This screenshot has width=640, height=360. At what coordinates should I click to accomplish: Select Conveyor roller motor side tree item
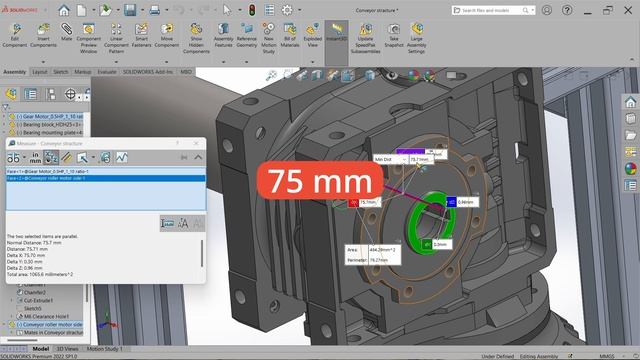click(49, 324)
